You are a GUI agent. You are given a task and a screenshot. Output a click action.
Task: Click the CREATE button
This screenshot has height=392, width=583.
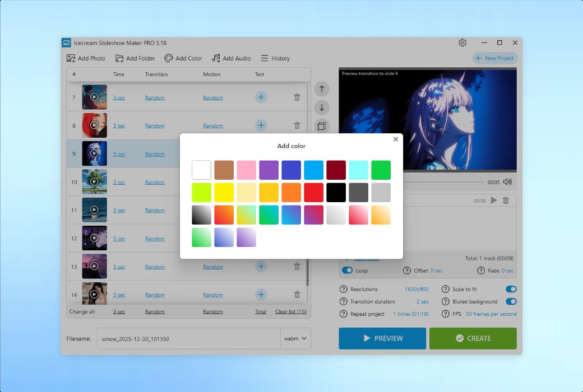(473, 338)
